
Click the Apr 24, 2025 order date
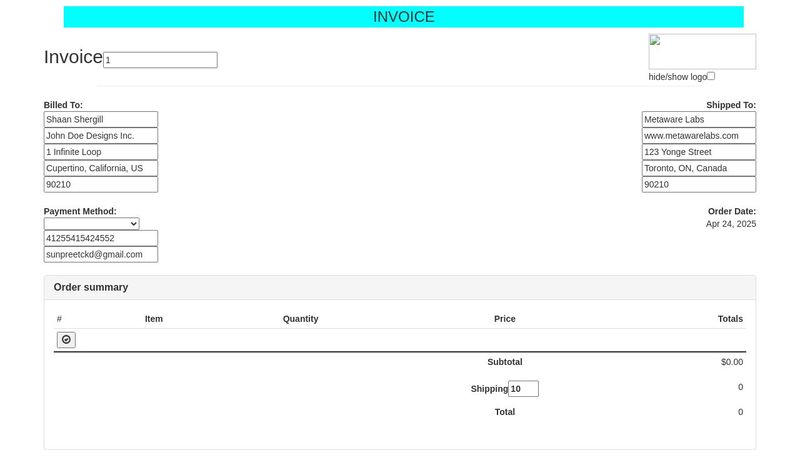(731, 224)
